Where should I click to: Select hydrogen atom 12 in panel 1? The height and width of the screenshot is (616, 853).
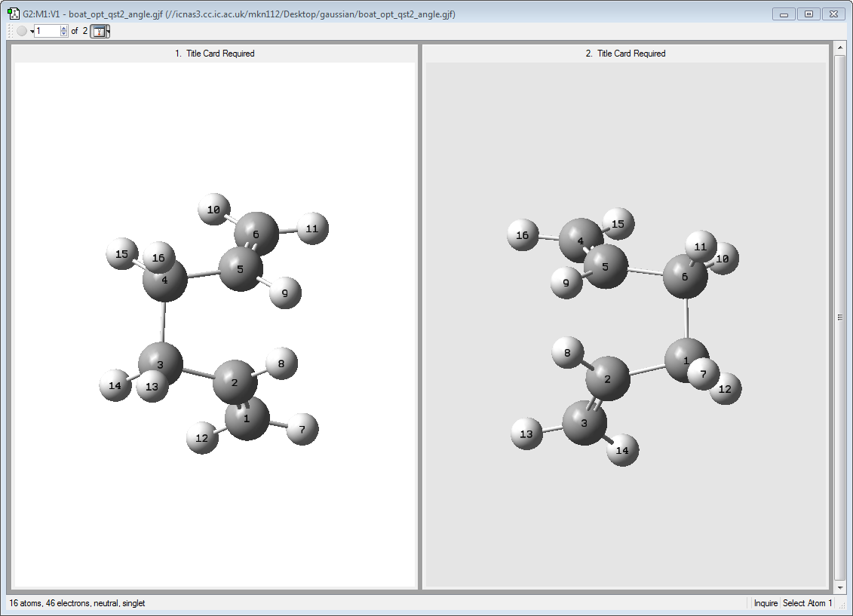click(202, 438)
